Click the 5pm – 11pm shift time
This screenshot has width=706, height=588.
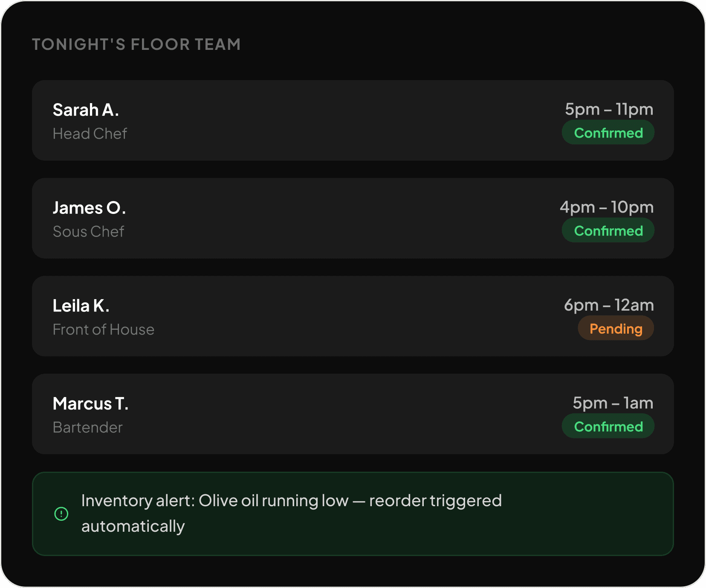(609, 110)
